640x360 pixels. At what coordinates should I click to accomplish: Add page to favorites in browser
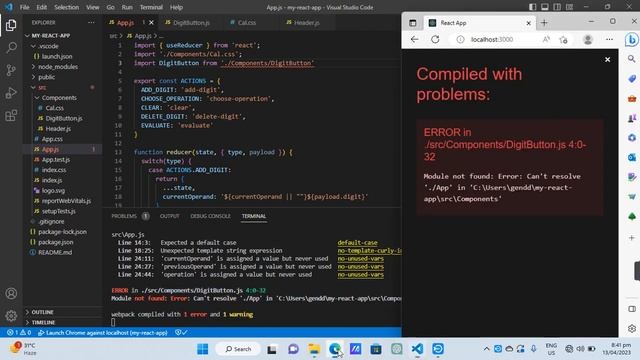point(564,40)
